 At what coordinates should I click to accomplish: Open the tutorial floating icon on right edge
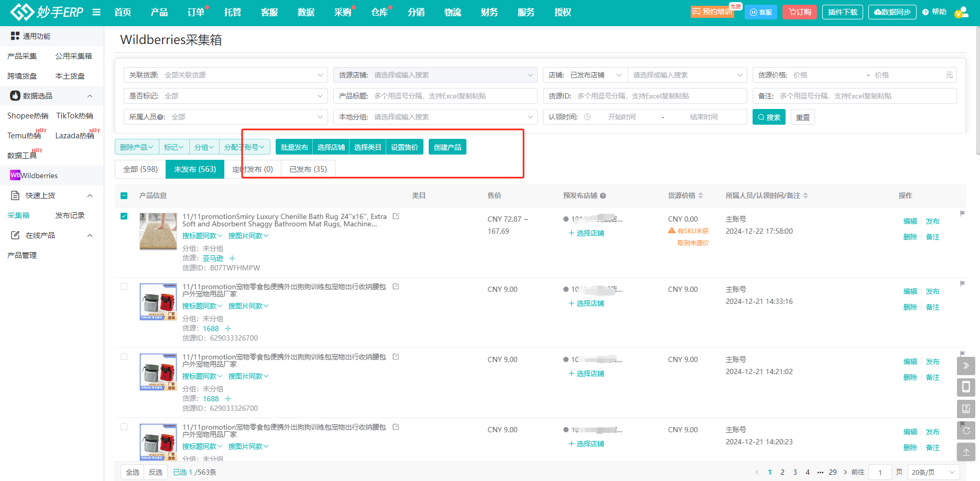pos(966,409)
